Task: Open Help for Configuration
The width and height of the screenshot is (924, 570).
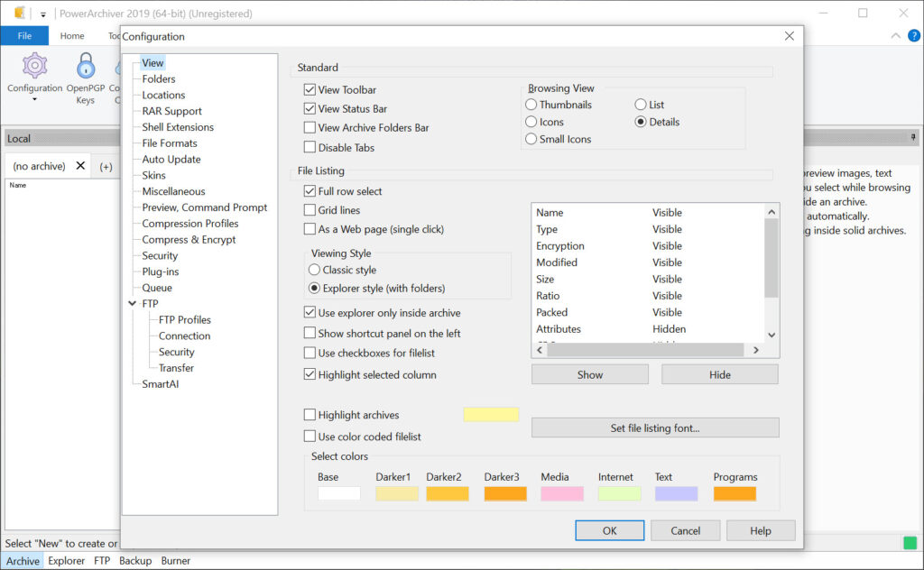Action: (x=761, y=530)
